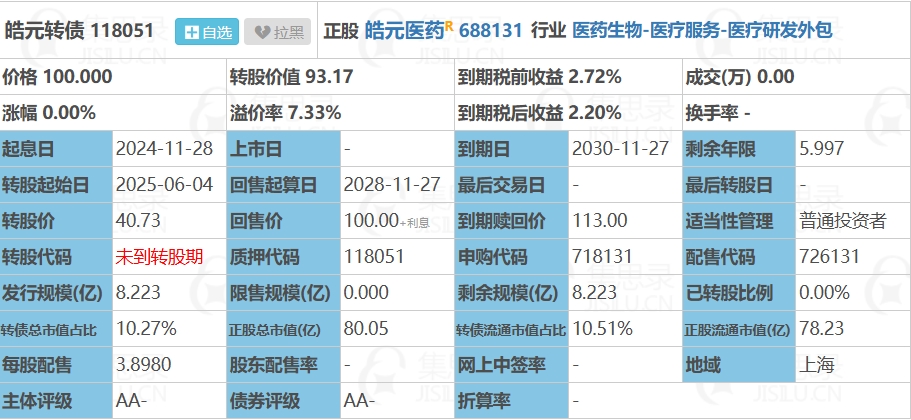Select 到期税后收益 2.20% text
The width and height of the screenshot is (911, 420).
click(x=539, y=113)
